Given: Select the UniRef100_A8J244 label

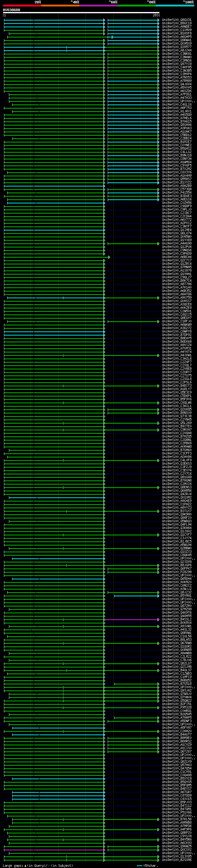Looking at the screenshot, I should [x=176, y=50].
